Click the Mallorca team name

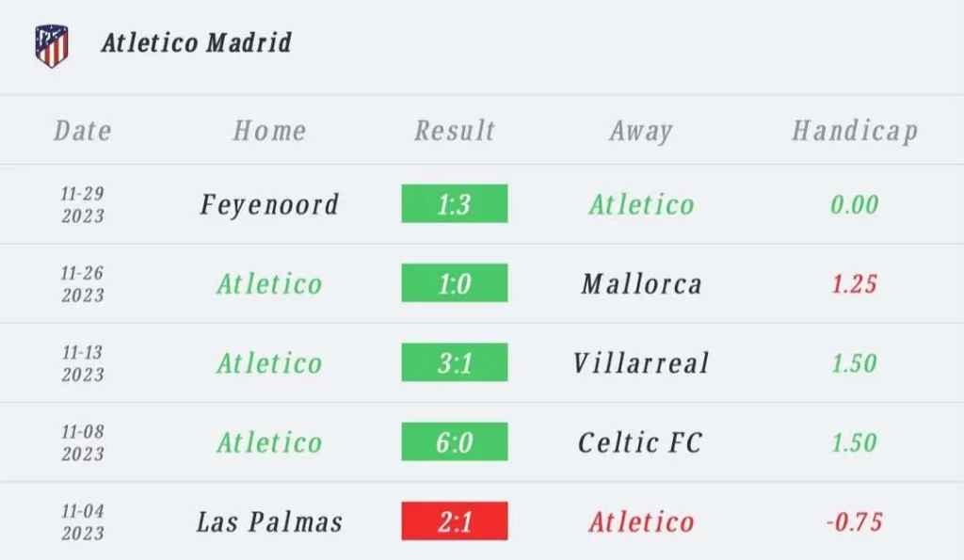641,284
